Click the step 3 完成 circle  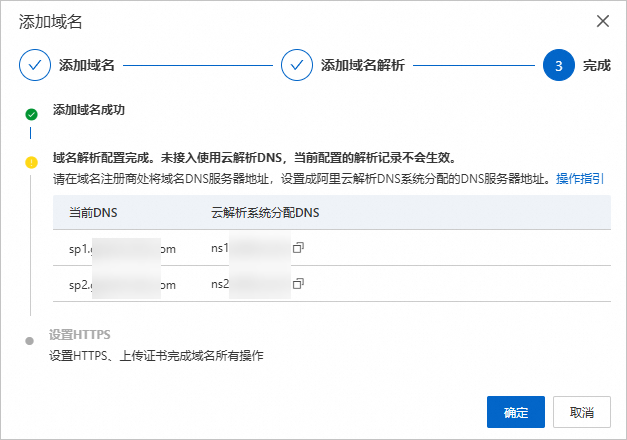pos(559,65)
